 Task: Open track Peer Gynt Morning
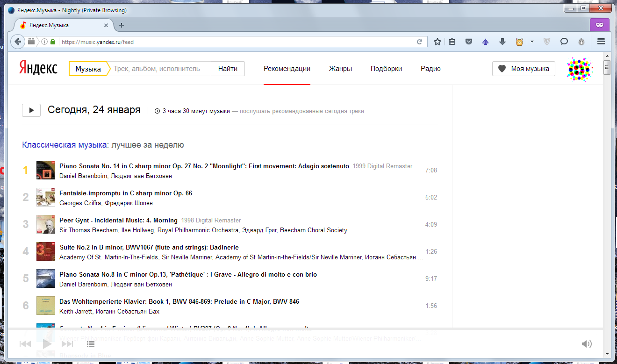118,220
